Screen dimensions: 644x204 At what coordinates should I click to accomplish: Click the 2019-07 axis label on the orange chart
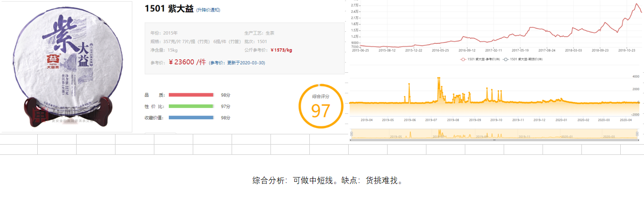pyautogui.click(x=431, y=120)
